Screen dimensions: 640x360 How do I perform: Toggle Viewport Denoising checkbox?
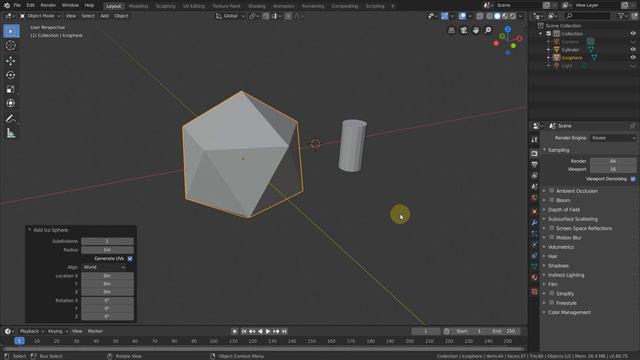633,179
